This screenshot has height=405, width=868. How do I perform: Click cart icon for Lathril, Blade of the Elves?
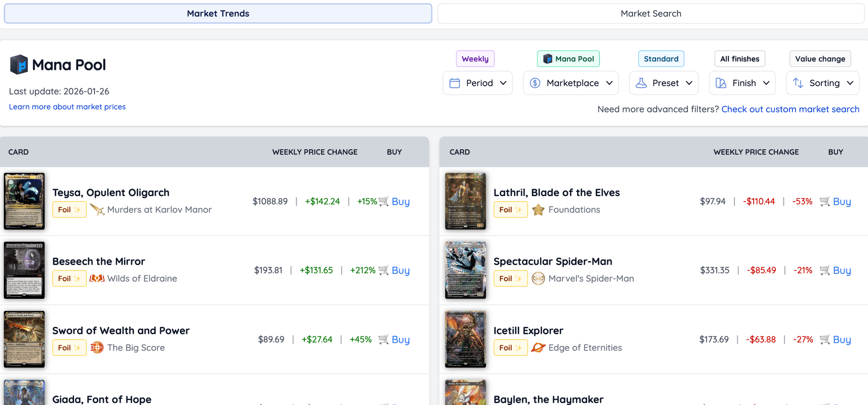pos(825,202)
